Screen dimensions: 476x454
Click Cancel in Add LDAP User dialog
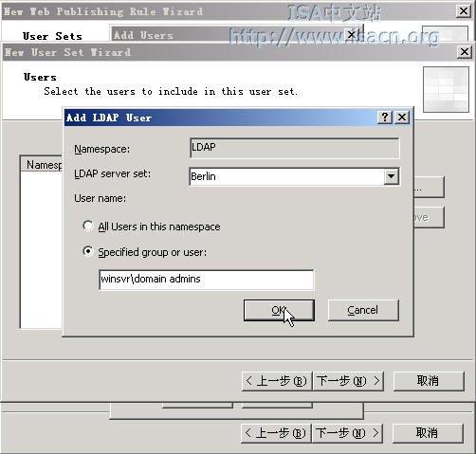point(363,310)
